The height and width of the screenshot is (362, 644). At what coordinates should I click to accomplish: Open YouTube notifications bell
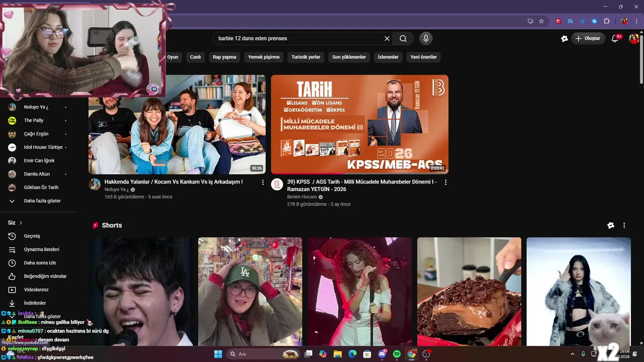click(615, 38)
